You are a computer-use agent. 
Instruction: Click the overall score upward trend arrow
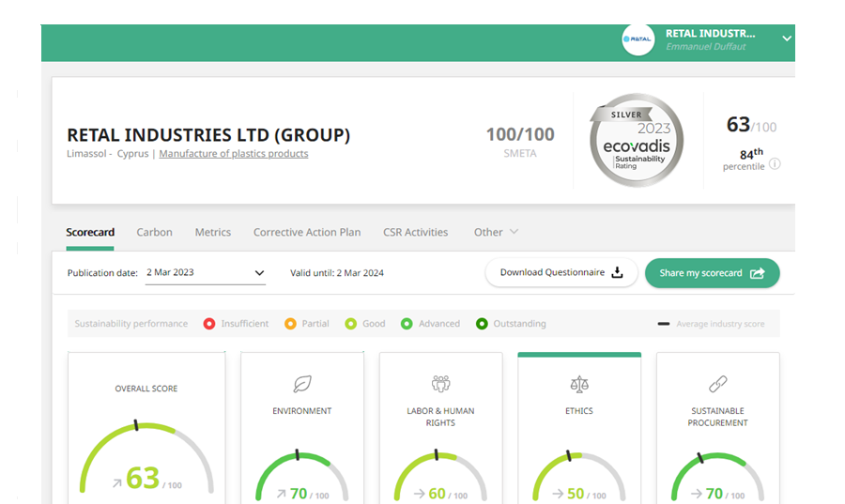117,483
